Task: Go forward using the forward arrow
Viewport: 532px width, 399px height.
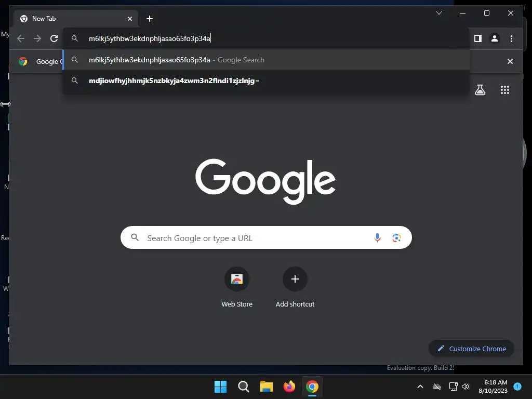Action: tap(37, 38)
